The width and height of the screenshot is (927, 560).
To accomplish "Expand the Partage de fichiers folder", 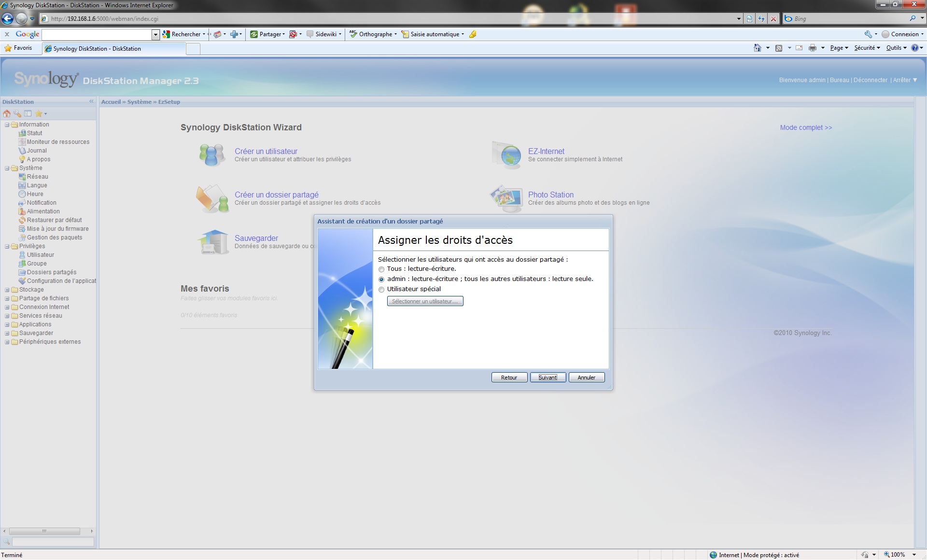I will [x=7, y=299].
